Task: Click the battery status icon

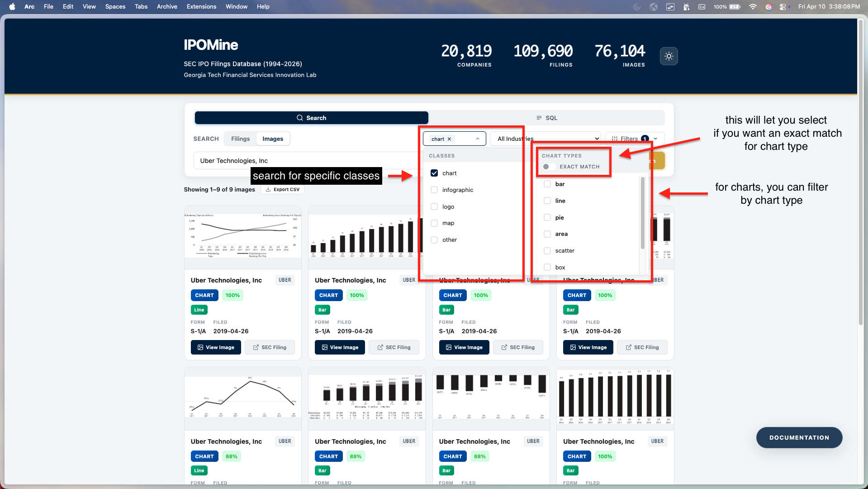Action: (x=735, y=6)
